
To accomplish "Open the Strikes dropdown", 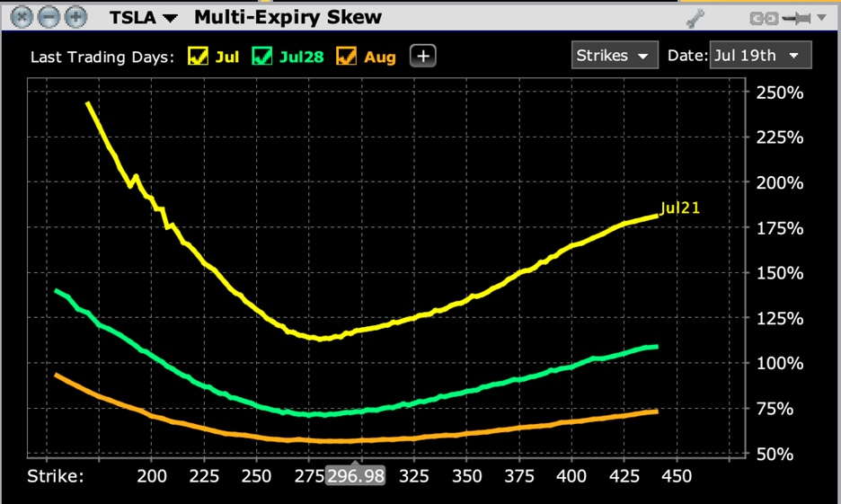I will point(615,55).
